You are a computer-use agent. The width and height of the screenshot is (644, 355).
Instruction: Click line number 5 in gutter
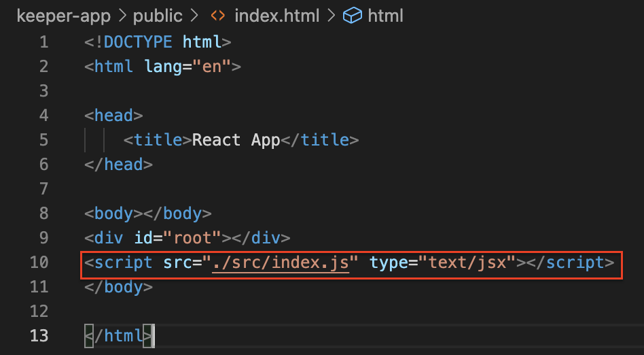(x=44, y=140)
